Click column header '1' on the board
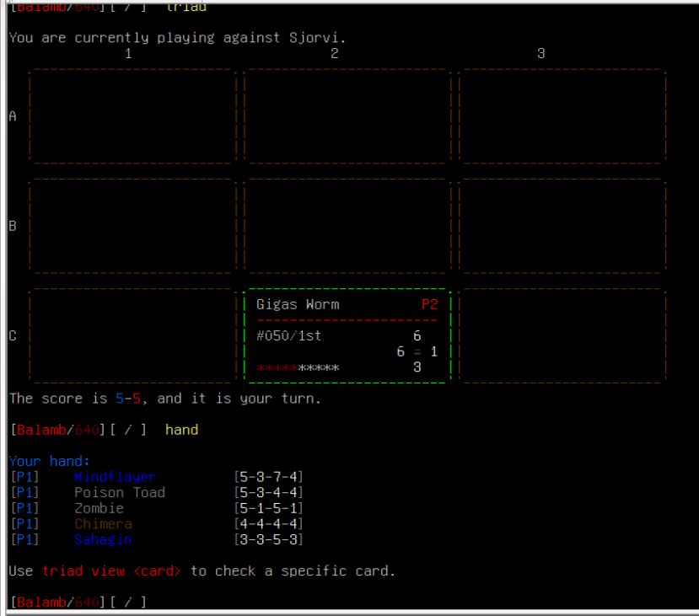 [x=128, y=54]
